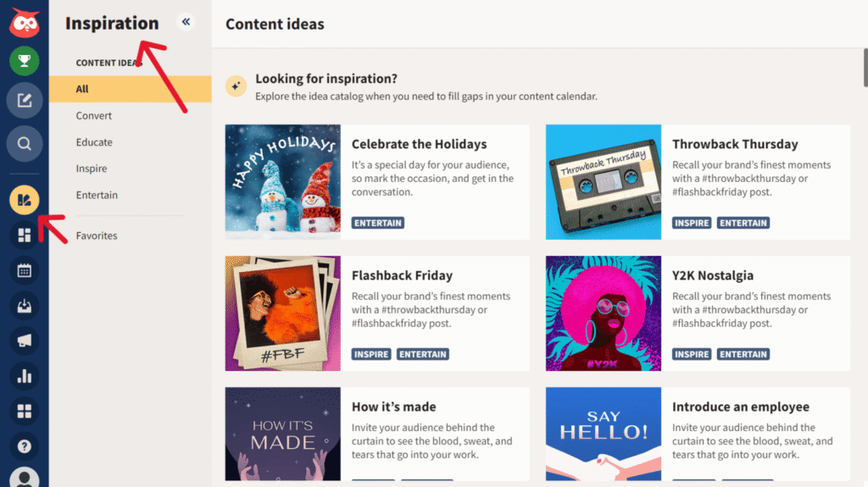Select the Educate content category
This screenshot has width=868, height=487.
pyautogui.click(x=94, y=142)
